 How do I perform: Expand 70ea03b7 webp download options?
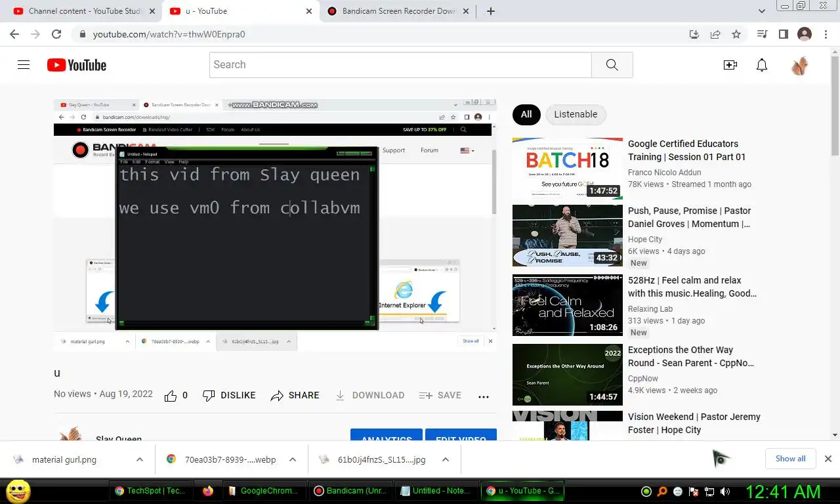pyautogui.click(x=293, y=459)
